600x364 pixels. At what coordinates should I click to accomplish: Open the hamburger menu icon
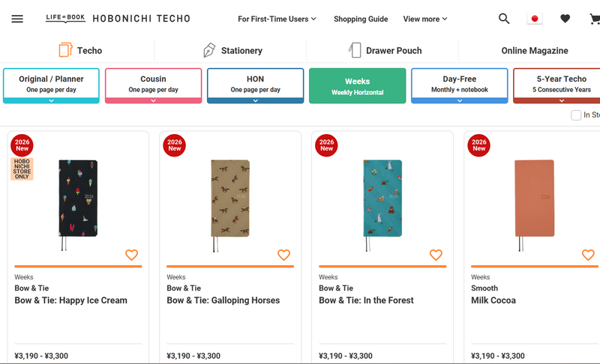pyautogui.click(x=17, y=19)
